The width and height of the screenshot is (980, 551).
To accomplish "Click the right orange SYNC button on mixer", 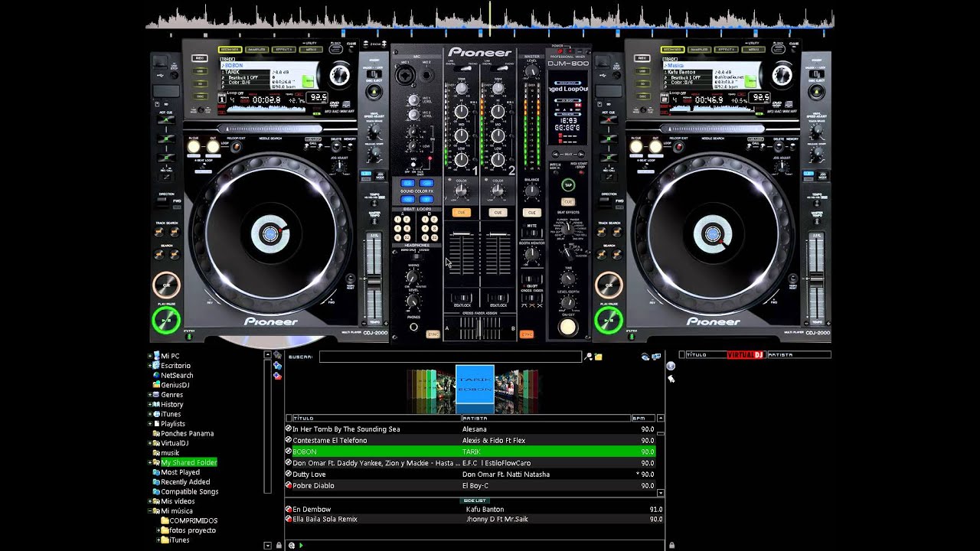I will coord(527,334).
